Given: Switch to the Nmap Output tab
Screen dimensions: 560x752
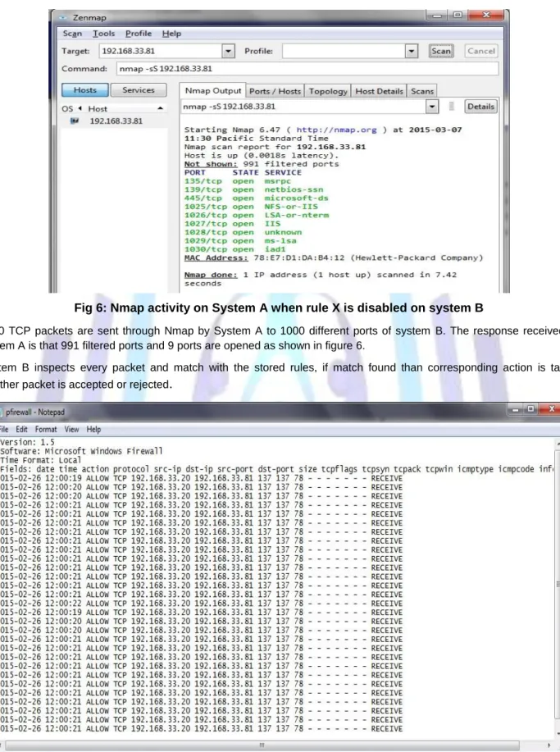Looking at the screenshot, I should click(213, 91).
